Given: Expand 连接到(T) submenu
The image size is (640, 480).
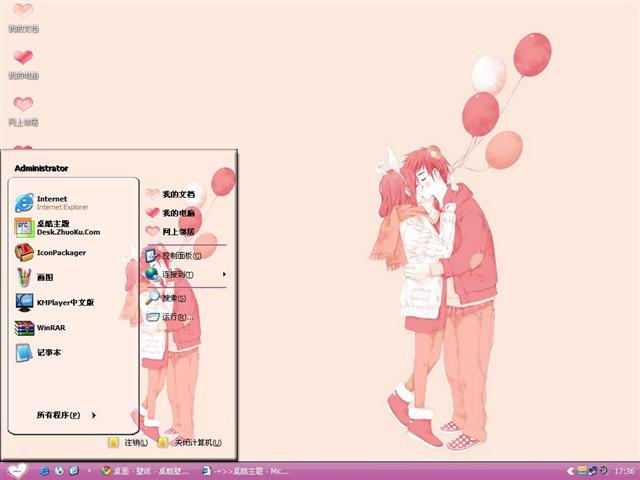Looking at the screenshot, I should [186, 274].
